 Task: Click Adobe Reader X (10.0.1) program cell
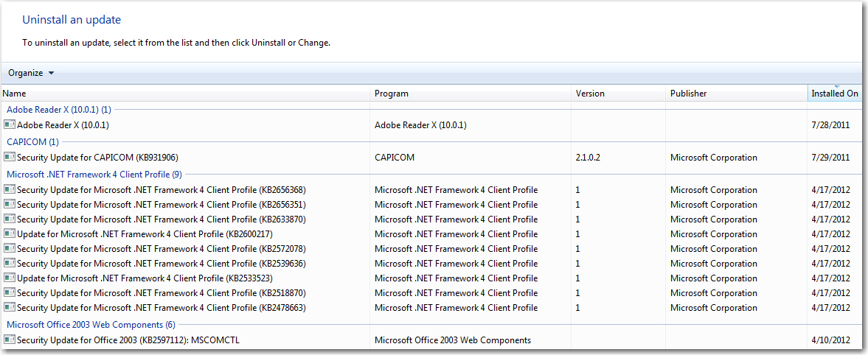click(x=420, y=125)
